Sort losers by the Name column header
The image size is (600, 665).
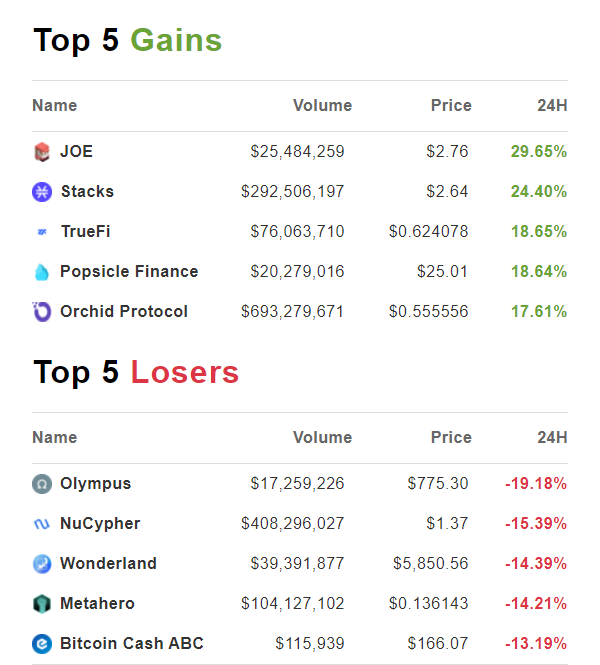pos(54,438)
